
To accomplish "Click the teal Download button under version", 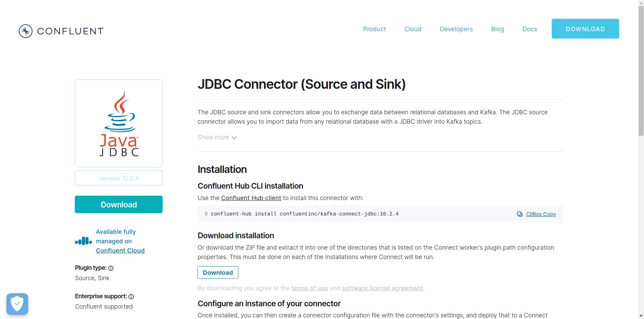I will (x=119, y=204).
